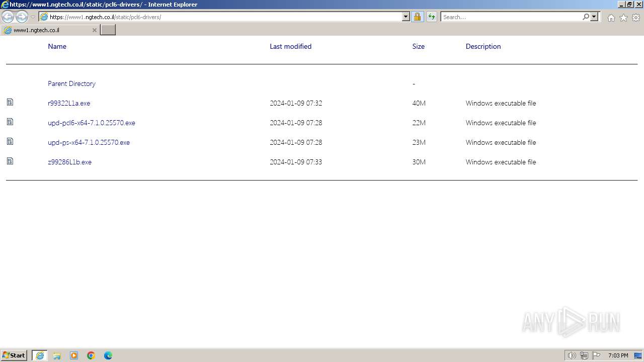Click Internet Explorer taskbar icon
The height and width of the screenshot is (362, 644).
coord(40,355)
